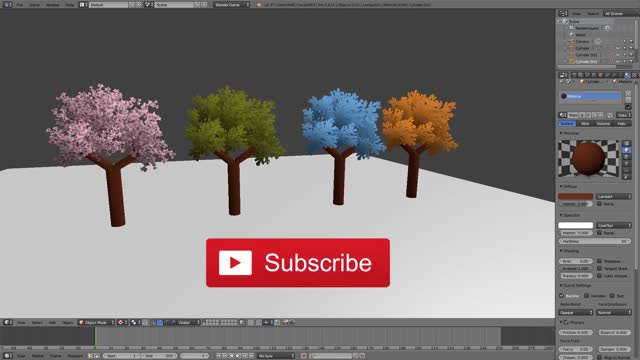Click the Friction value field
Screen dimensions: 640x360
coord(576,333)
